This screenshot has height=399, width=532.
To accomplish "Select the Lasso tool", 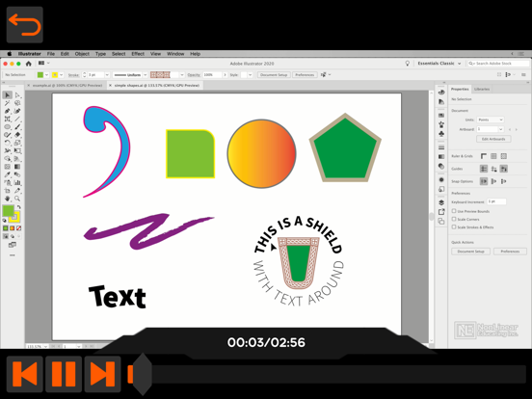I will click(17, 103).
